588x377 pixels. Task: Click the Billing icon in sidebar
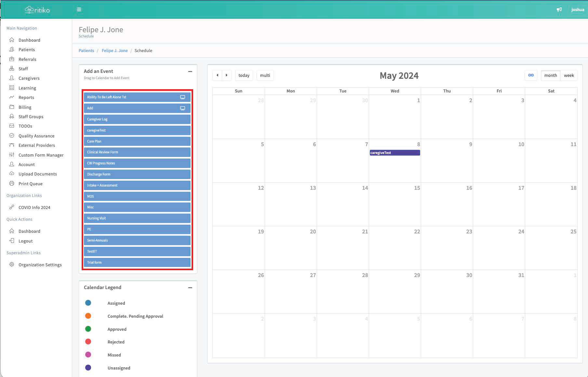[12, 107]
